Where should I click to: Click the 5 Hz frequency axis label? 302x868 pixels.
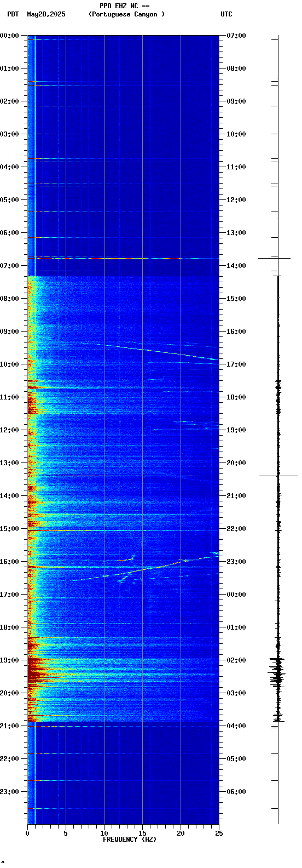66,833
